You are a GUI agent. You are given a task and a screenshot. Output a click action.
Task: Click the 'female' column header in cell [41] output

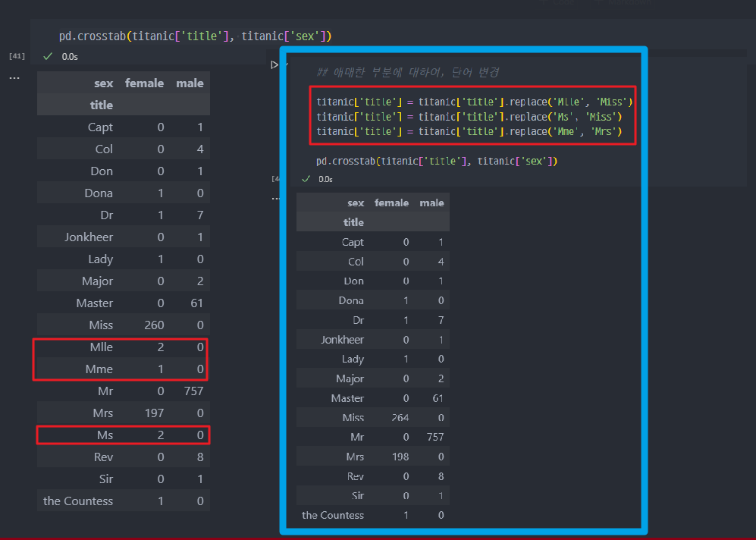[145, 83]
